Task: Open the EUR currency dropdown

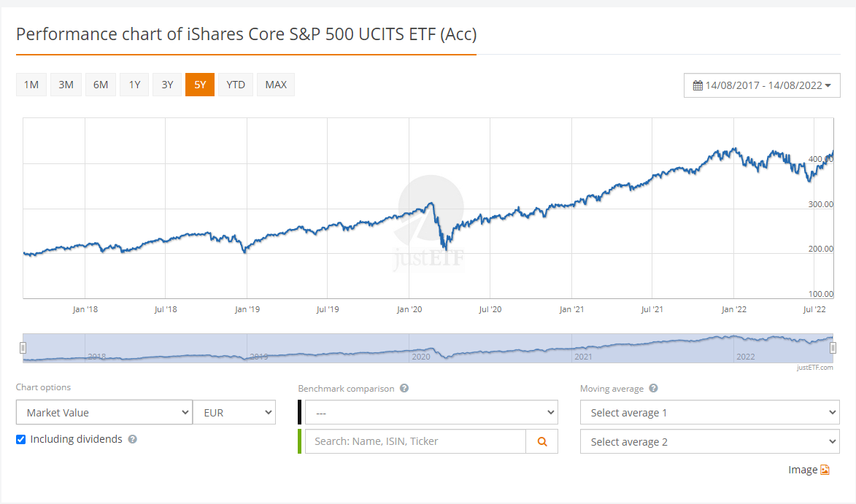Action: click(235, 412)
